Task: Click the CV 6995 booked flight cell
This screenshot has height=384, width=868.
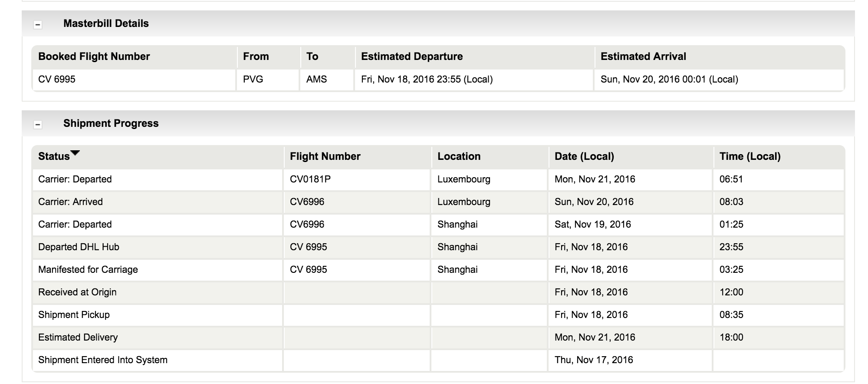Action: click(x=134, y=79)
